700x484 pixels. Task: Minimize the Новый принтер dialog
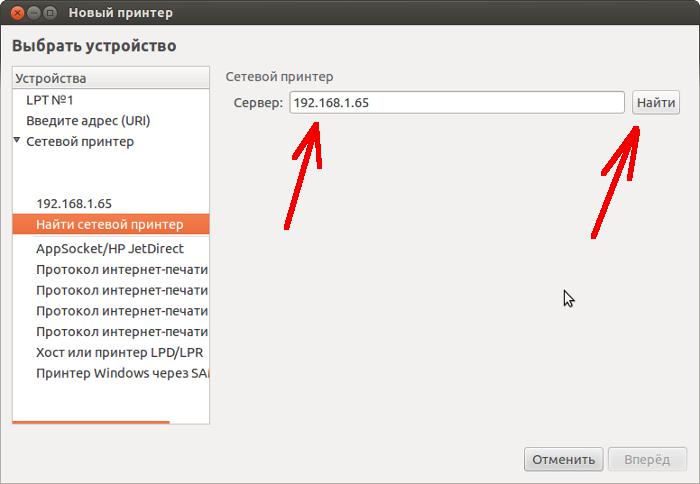[x=32, y=13]
